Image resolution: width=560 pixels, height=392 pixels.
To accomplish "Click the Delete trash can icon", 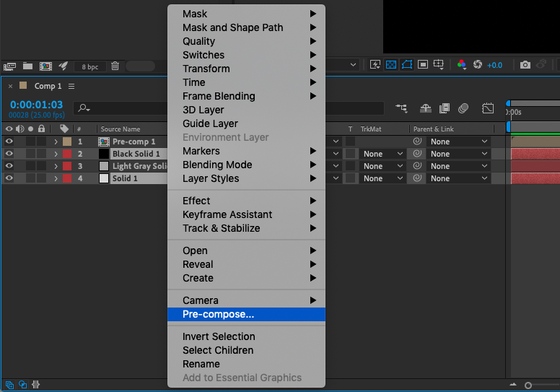I will pyautogui.click(x=115, y=66).
